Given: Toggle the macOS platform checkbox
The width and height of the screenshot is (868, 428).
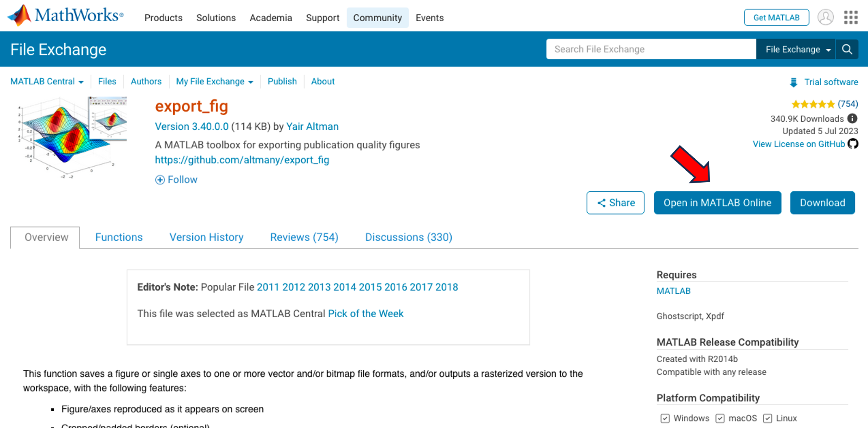Looking at the screenshot, I should click(x=720, y=418).
